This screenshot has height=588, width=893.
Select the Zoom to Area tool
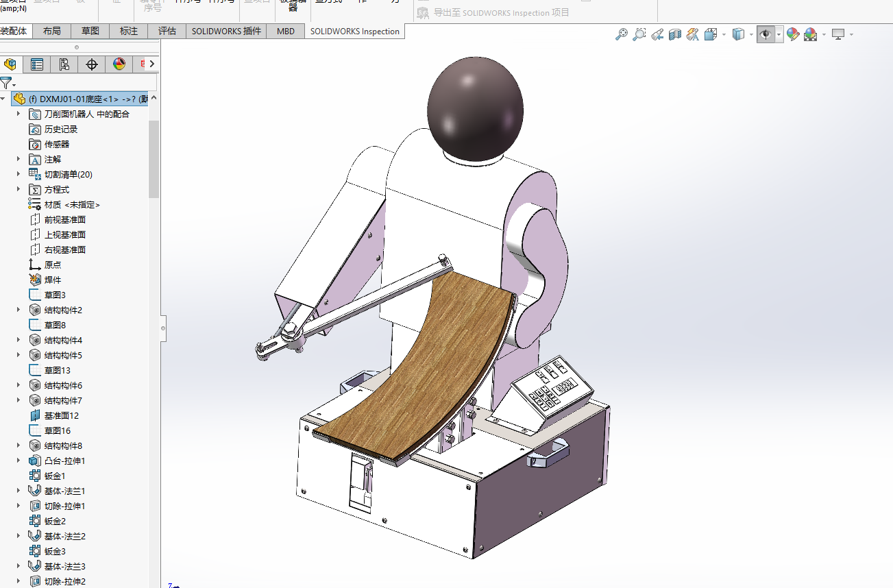click(639, 34)
